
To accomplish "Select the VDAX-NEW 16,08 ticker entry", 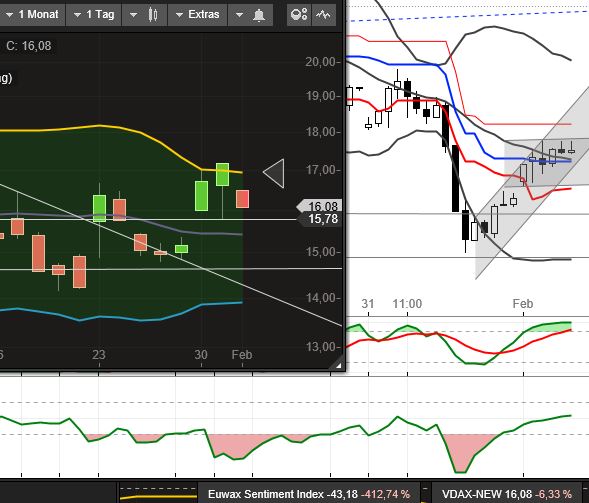I will (507, 493).
